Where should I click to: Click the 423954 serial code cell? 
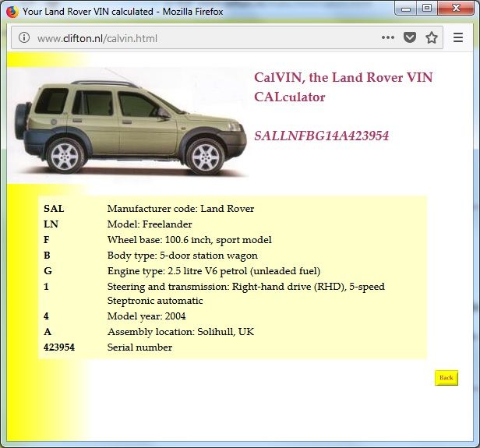click(59, 347)
